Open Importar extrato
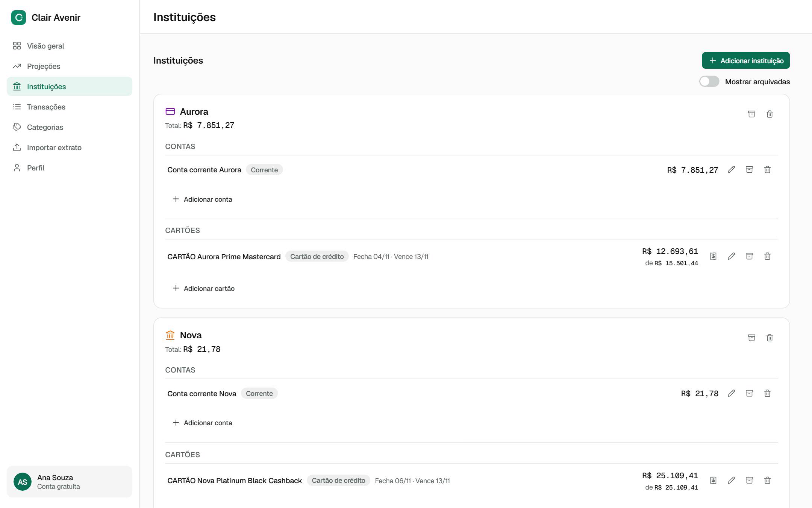The width and height of the screenshot is (812, 508). [x=70, y=148]
